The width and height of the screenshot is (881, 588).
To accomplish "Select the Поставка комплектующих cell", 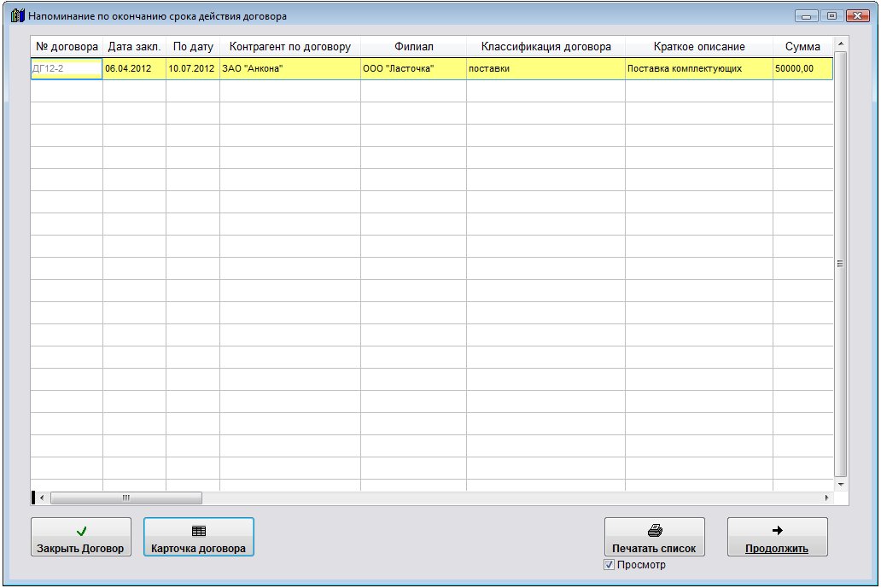I will click(x=699, y=68).
